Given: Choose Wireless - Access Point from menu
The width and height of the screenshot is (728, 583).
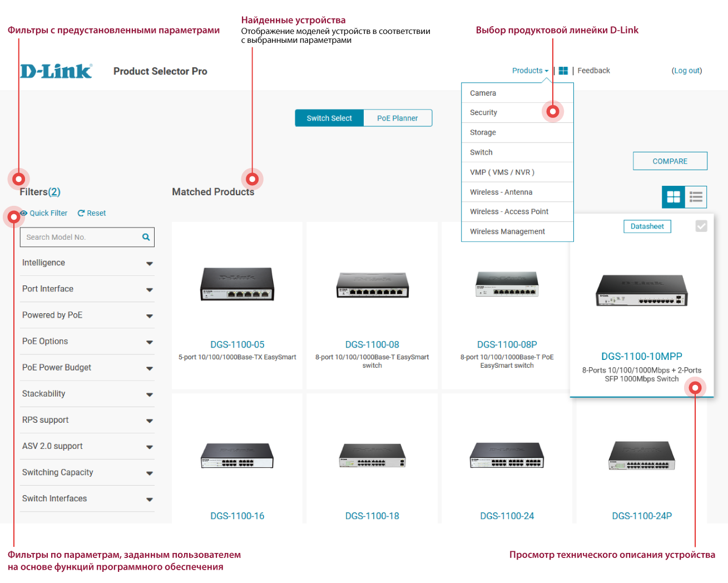Looking at the screenshot, I should [509, 211].
